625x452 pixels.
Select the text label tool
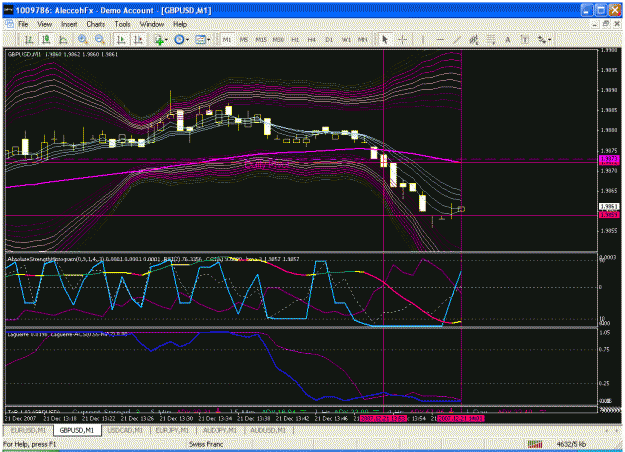525,39
